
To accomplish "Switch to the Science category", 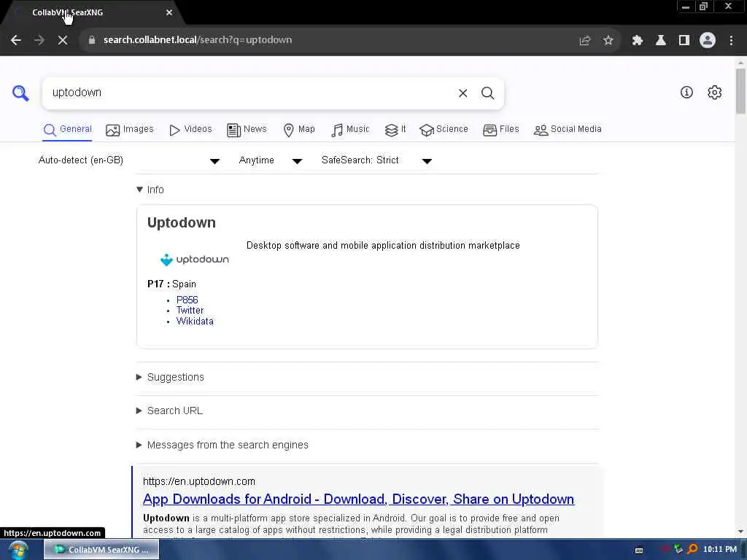I will point(444,130).
